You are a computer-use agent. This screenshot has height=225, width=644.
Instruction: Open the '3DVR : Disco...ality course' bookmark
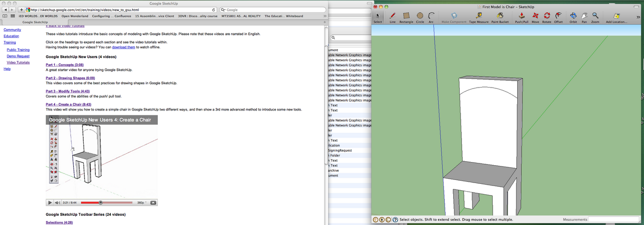point(198,16)
